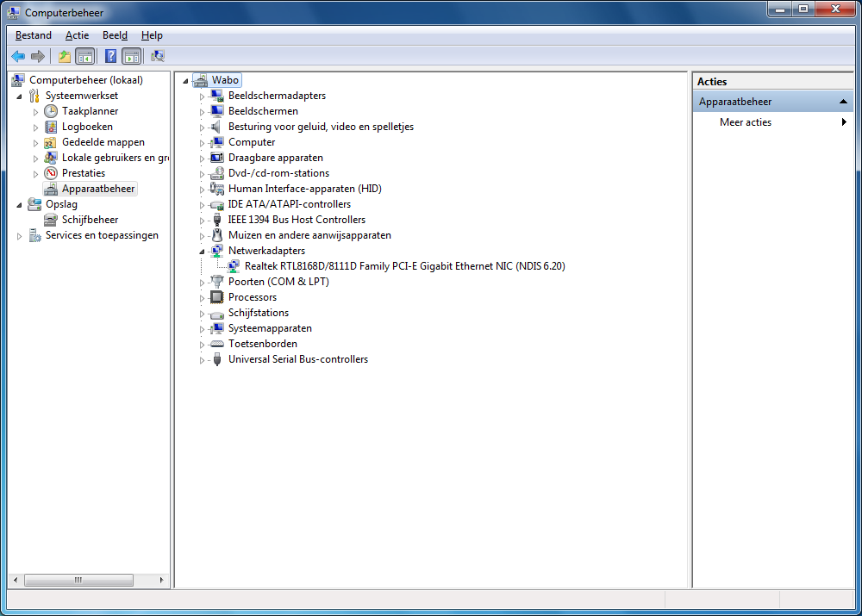Click the Schijfbeheer icon in left tree
Image resolution: width=862 pixels, height=616 pixels.
[x=51, y=220]
